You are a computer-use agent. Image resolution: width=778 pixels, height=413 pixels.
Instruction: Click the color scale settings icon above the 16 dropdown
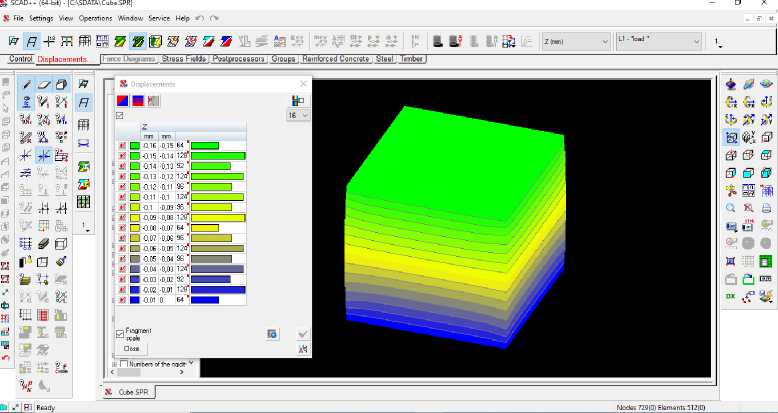(298, 101)
